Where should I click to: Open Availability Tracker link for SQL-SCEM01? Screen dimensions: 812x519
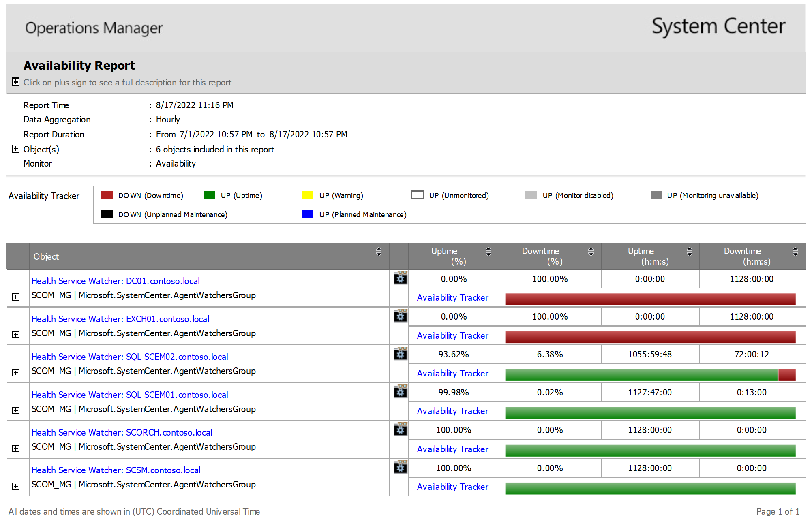[x=452, y=411]
